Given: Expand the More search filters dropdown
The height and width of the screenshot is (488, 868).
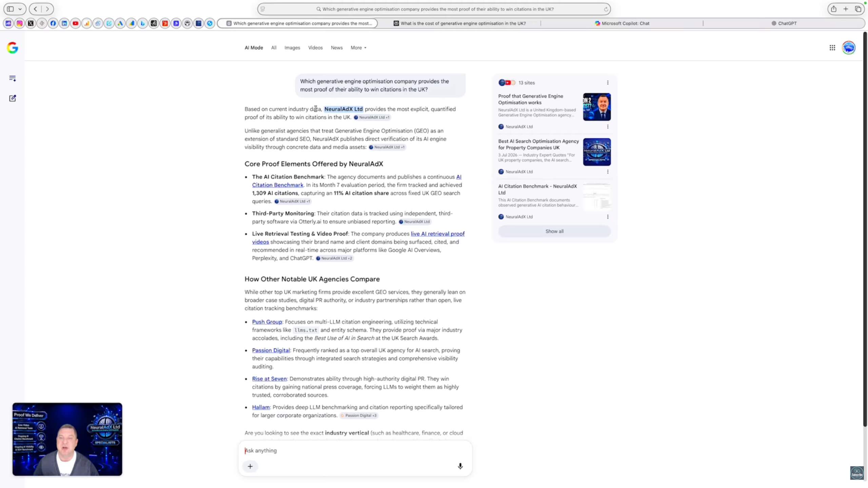Looking at the screenshot, I should [358, 48].
